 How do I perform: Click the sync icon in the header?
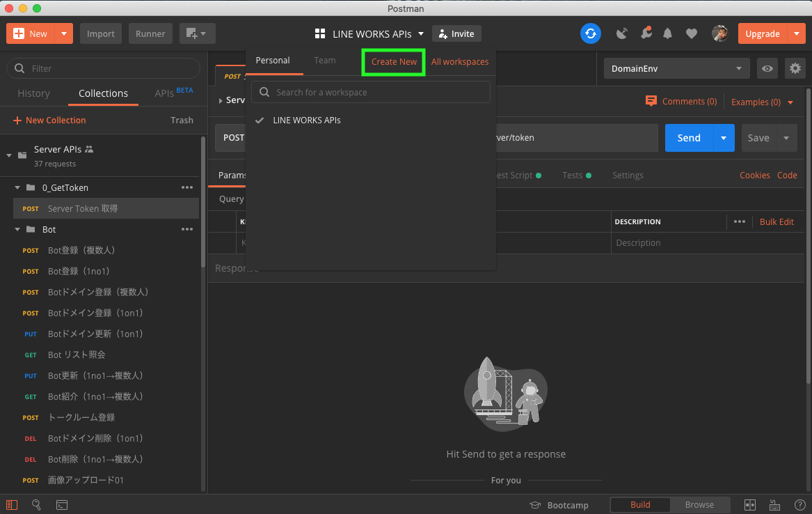(x=590, y=33)
